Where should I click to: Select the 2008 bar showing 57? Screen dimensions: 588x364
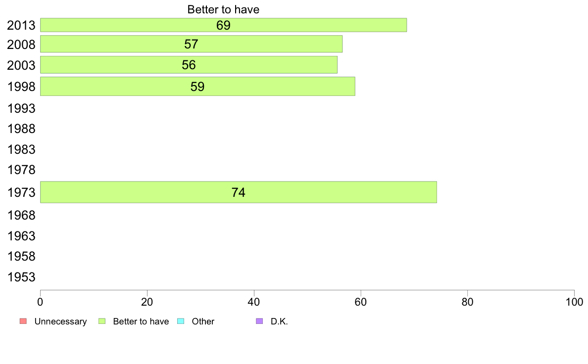click(x=191, y=44)
